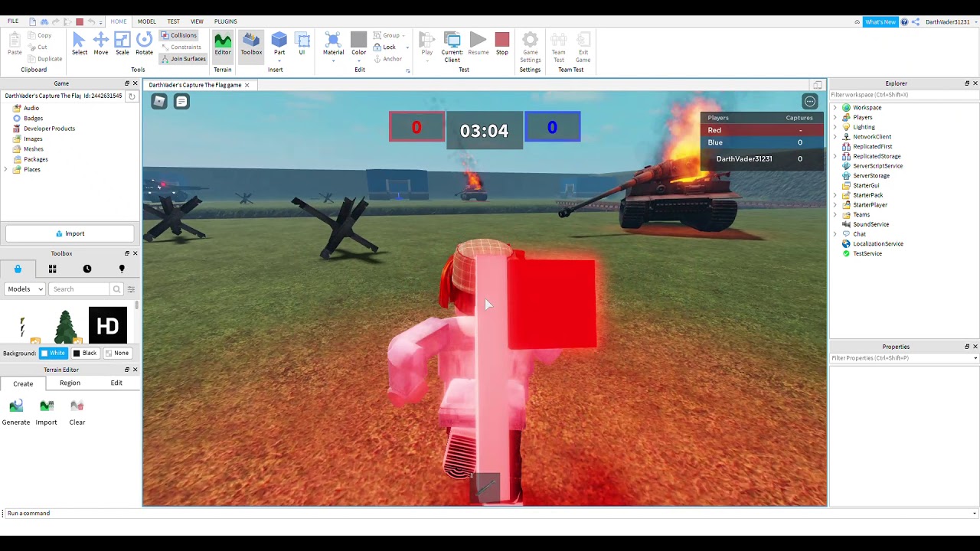The image size is (980, 551).
Task: Expand the Players node in Explorer
Action: [835, 118]
